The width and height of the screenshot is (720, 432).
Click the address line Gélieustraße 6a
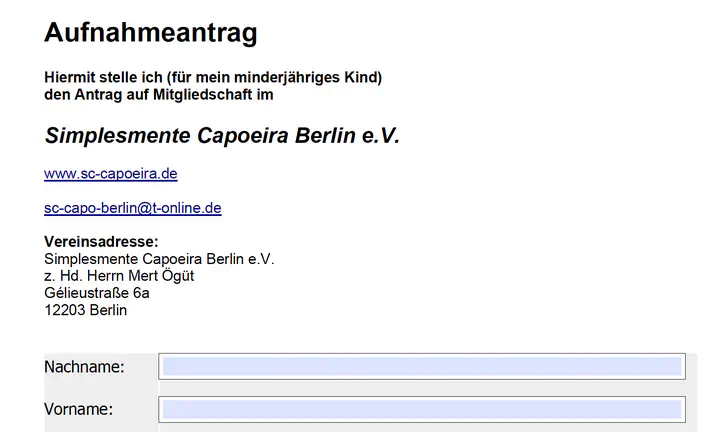coord(96,293)
